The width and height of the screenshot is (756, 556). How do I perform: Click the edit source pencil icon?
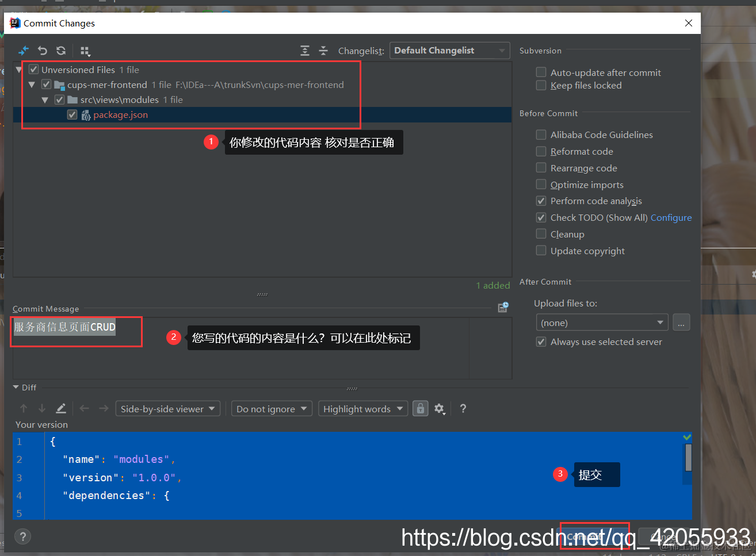click(60, 408)
